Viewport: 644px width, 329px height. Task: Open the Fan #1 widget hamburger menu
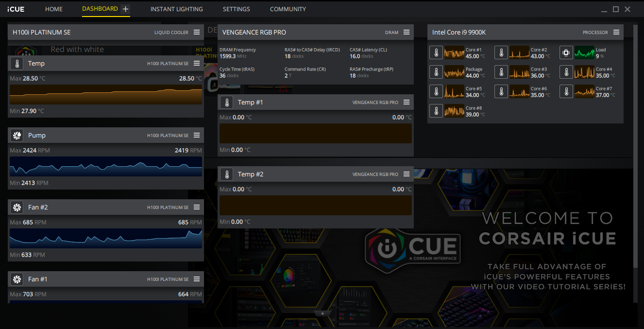[197, 279]
